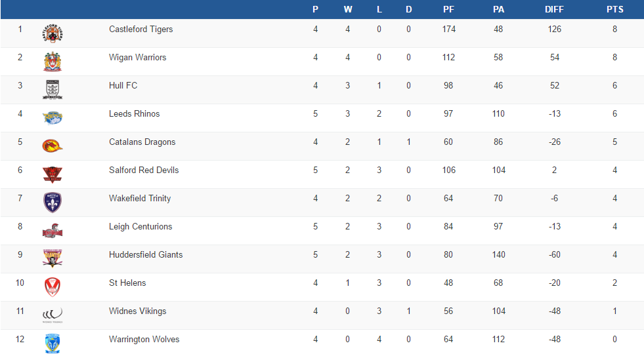Click the Warrington Wolves crest
The image size is (644, 356).
coord(53,344)
